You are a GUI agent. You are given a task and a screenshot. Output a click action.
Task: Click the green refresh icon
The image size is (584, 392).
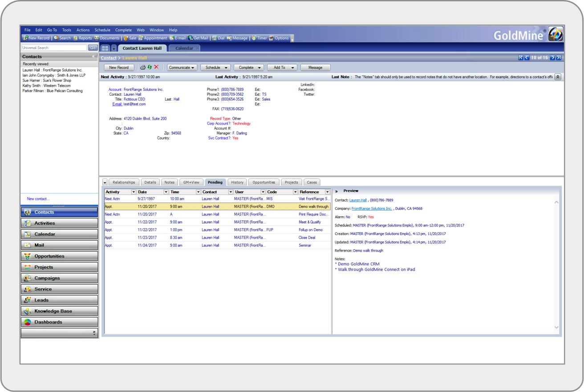[150, 68]
